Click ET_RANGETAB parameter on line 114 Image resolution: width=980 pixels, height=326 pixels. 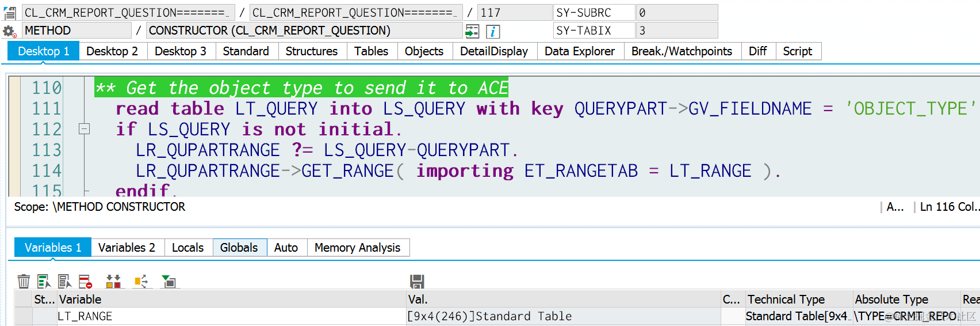pos(581,170)
